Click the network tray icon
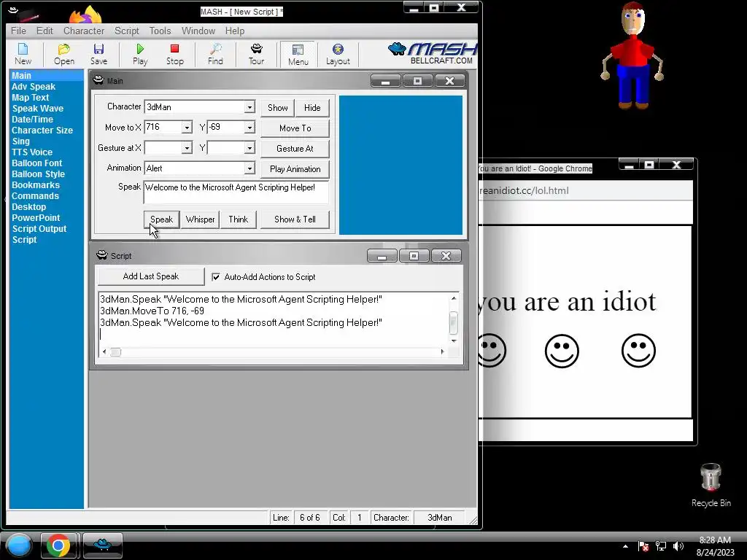Screen dimensions: 747x560 coord(661,546)
